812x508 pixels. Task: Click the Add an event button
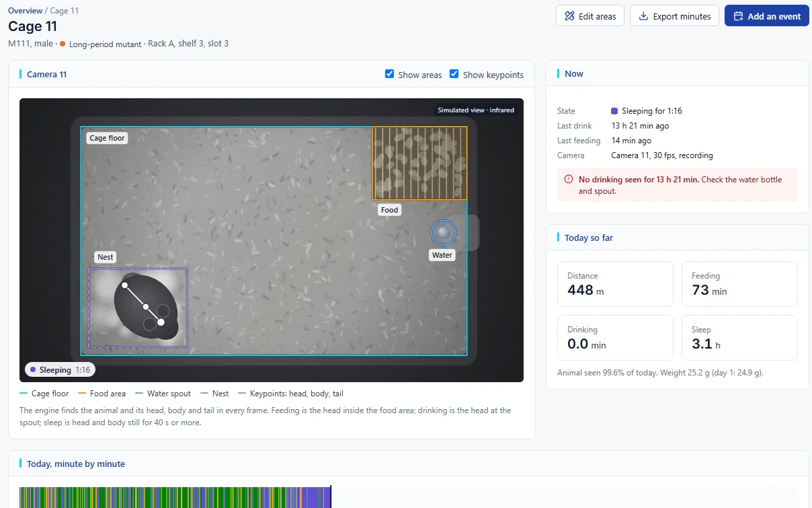click(767, 16)
